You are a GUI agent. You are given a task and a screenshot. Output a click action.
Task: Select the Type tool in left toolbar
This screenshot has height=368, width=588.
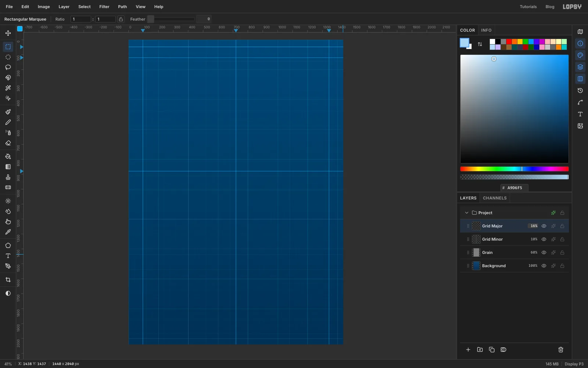[8, 256]
